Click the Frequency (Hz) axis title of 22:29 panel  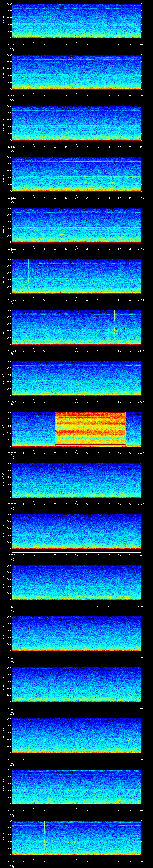click(x=4, y=21)
